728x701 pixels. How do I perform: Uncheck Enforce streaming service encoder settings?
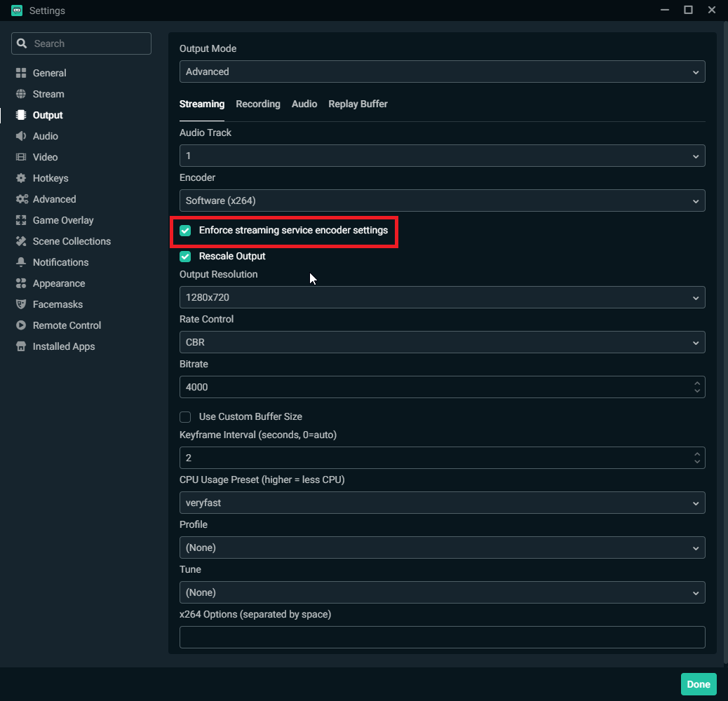185,231
